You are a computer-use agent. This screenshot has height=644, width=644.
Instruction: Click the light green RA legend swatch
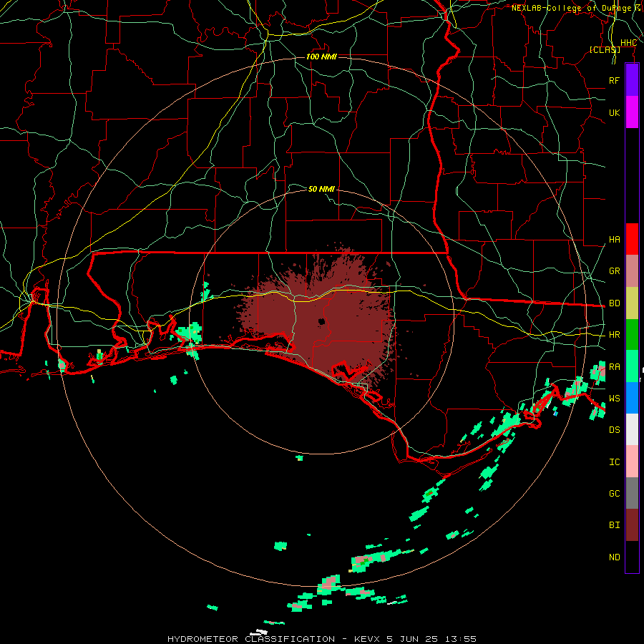point(632,366)
